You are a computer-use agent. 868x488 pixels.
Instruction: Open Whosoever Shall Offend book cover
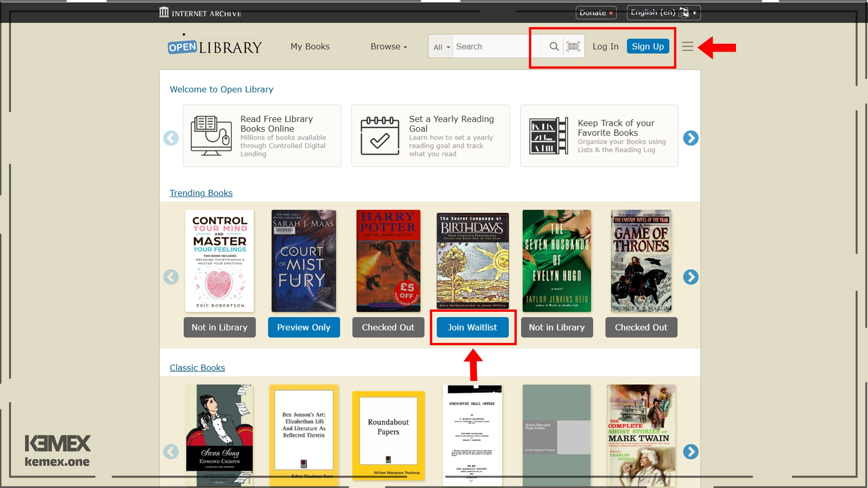click(472, 436)
